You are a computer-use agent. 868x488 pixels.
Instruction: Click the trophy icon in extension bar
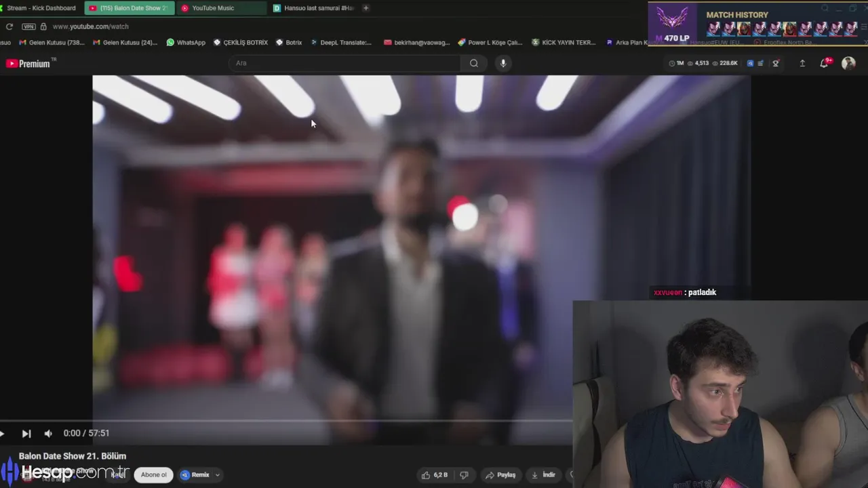[x=776, y=63]
